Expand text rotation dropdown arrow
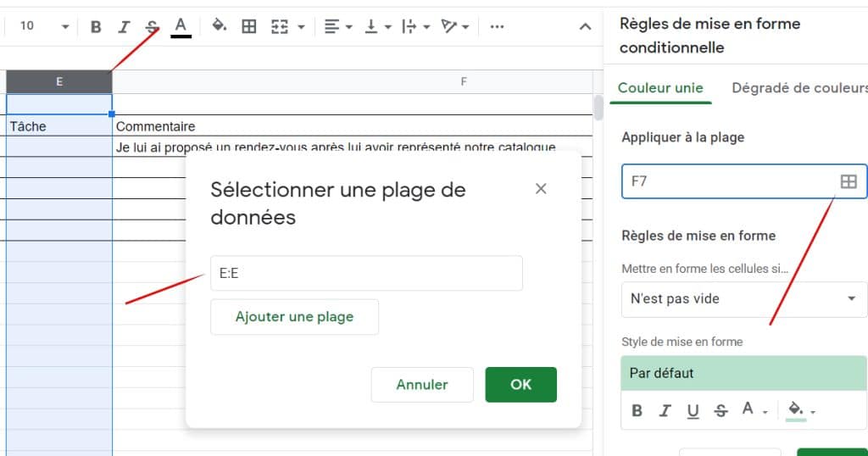 pyautogui.click(x=465, y=26)
